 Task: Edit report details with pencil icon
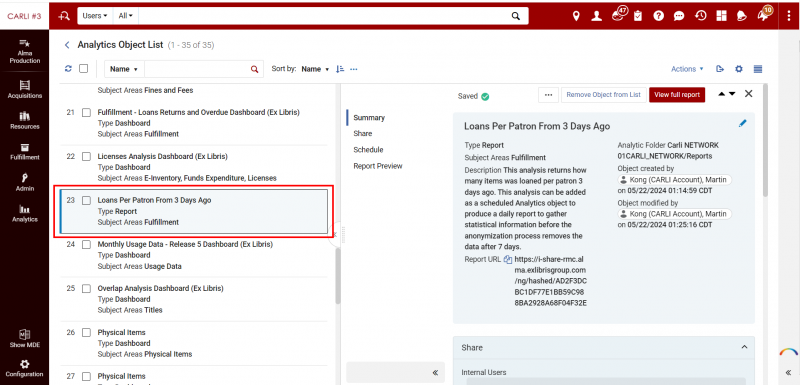[x=743, y=123]
